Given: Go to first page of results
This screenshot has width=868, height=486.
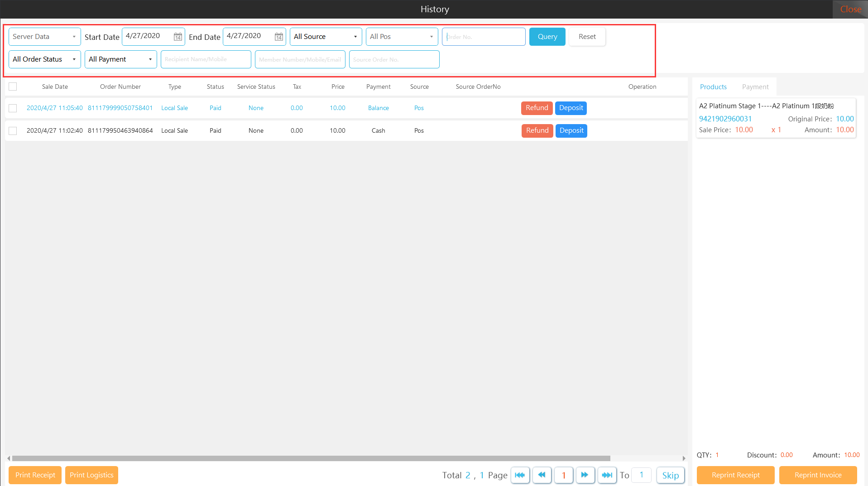Looking at the screenshot, I should (x=520, y=475).
